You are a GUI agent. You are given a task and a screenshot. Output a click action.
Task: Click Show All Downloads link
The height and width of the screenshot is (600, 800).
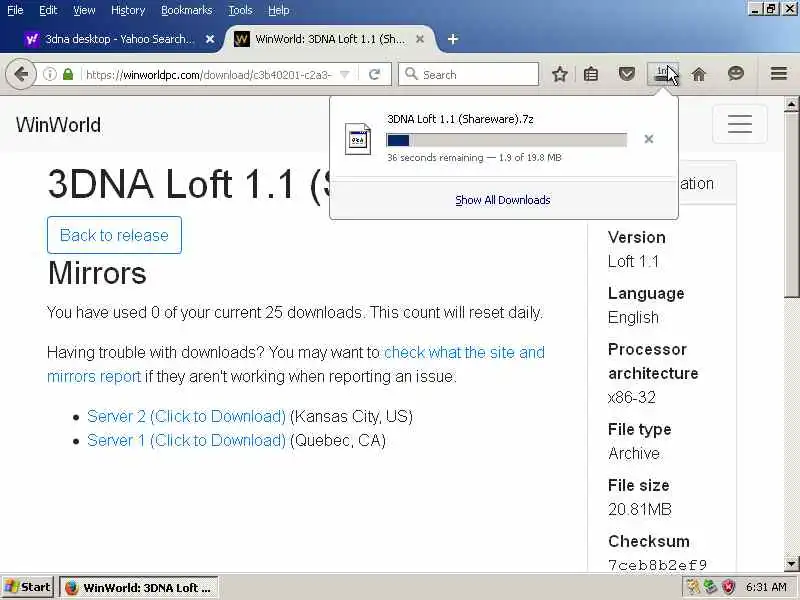[x=503, y=200]
